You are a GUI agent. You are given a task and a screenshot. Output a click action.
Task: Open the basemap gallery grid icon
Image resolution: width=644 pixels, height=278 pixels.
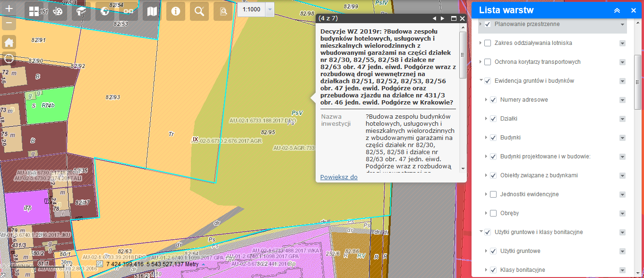pyautogui.click(x=34, y=11)
